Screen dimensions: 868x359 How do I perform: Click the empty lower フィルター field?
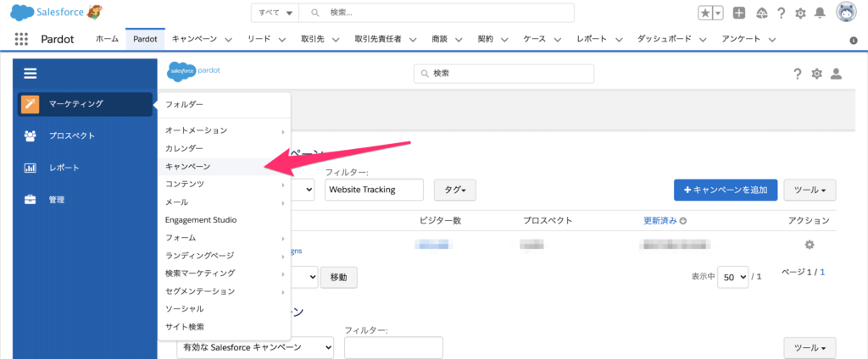[393, 347]
